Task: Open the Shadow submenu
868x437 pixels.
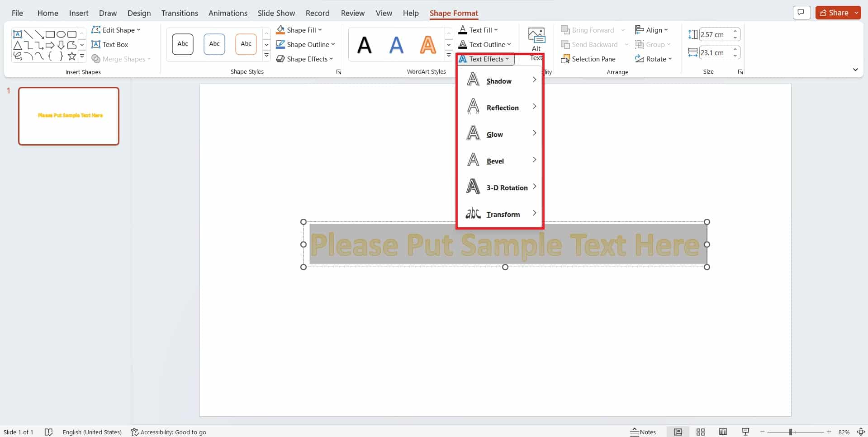Action: [498, 81]
